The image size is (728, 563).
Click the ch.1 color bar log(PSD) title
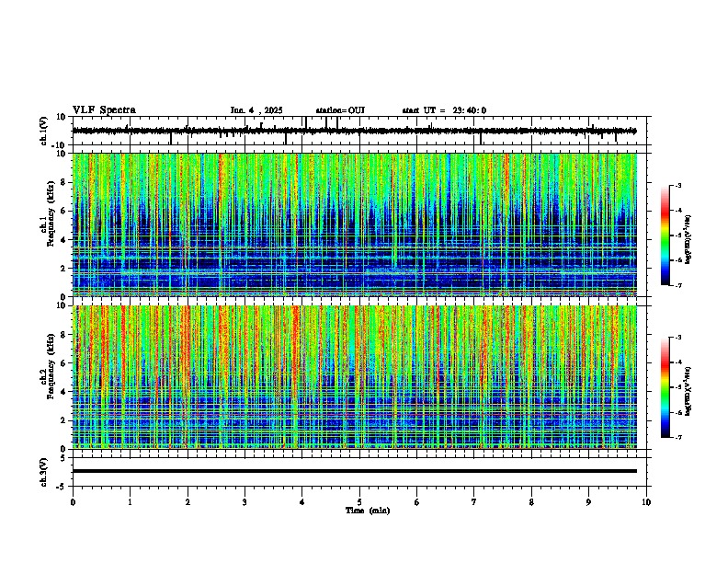click(688, 239)
